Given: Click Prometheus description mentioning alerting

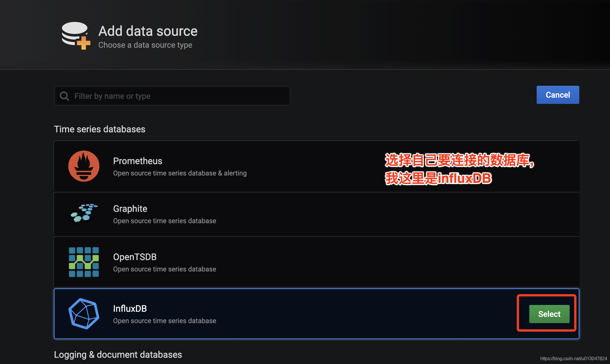Looking at the screenshot, I should [x=180, y=173].
